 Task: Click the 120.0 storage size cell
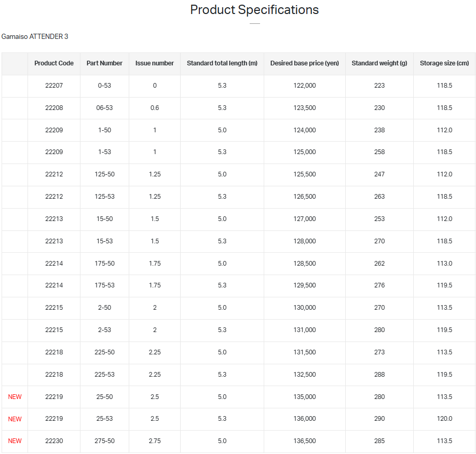[x=444, y=419]
